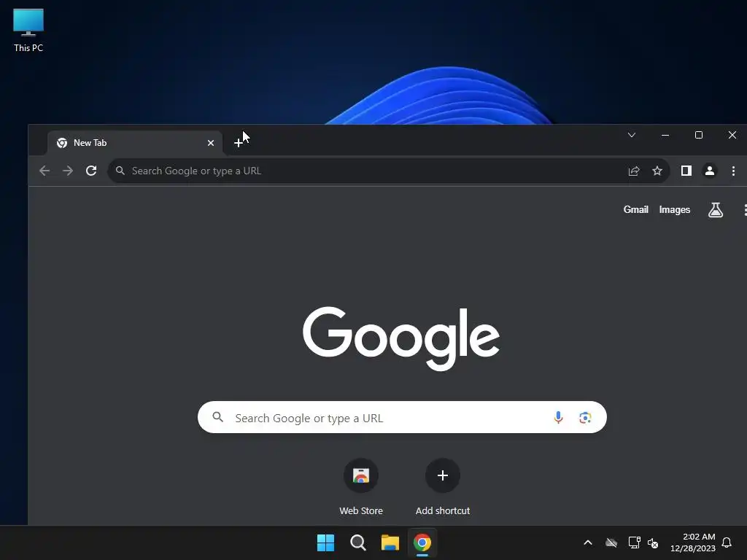Start voice search with the microphone
The width and height of the screenshot is (747, 560).
(558, 418)
